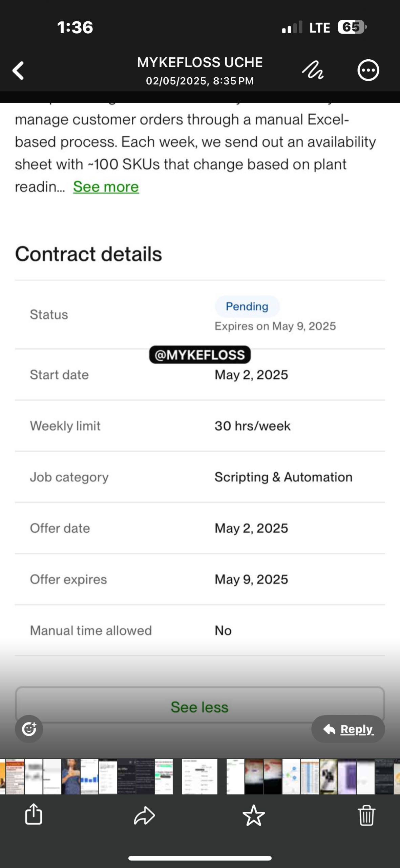Viewport: 400px width, 868px height.
Task: Select the blue bar chart thumbnail
Action: 89,776
